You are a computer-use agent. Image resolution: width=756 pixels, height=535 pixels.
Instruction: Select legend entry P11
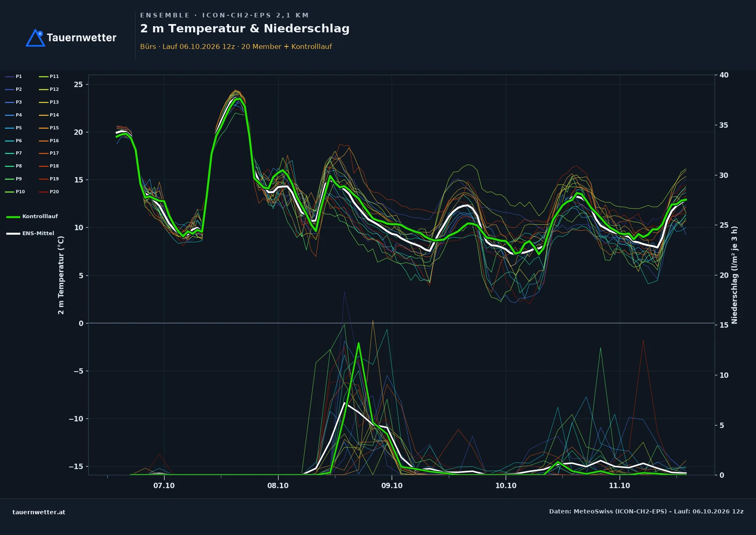49,76
